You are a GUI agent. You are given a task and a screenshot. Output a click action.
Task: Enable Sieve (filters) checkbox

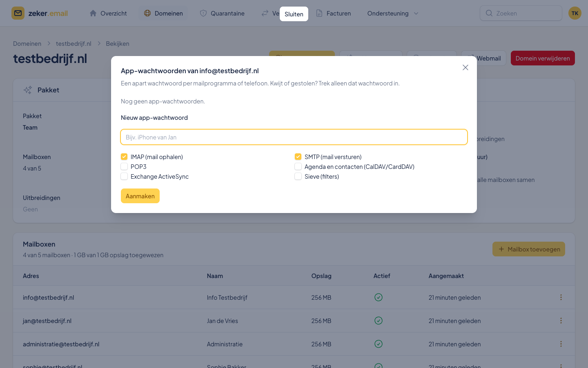pos(298,176)
